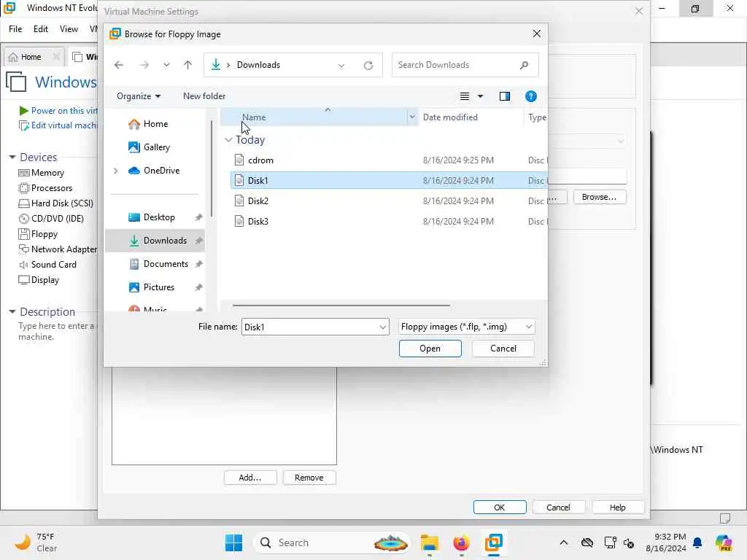Screen dimensions: 747x560
Task: Select Processors device in VMware
Action: [x=45, y=188]
